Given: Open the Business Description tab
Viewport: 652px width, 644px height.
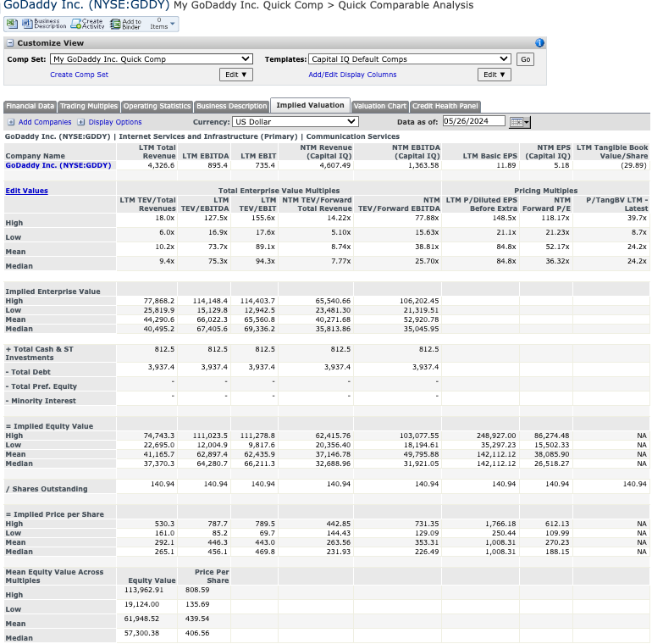Looking at the screenshot, I should [232, 106].
